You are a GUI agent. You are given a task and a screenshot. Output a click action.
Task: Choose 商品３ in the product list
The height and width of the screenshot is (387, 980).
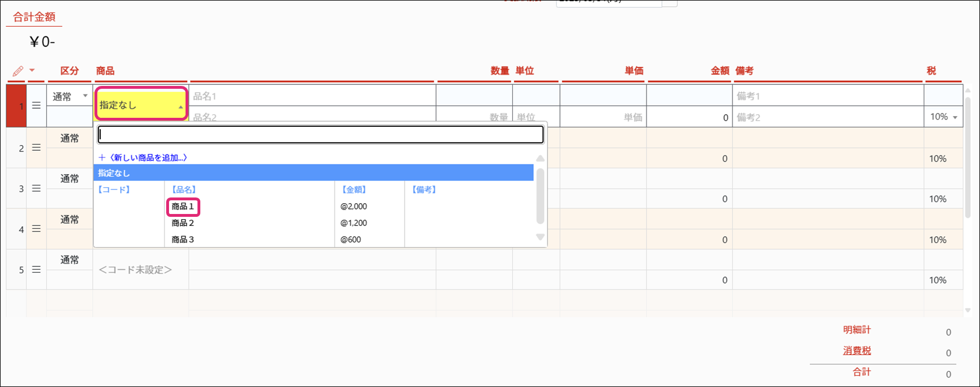tap(183, 240)
